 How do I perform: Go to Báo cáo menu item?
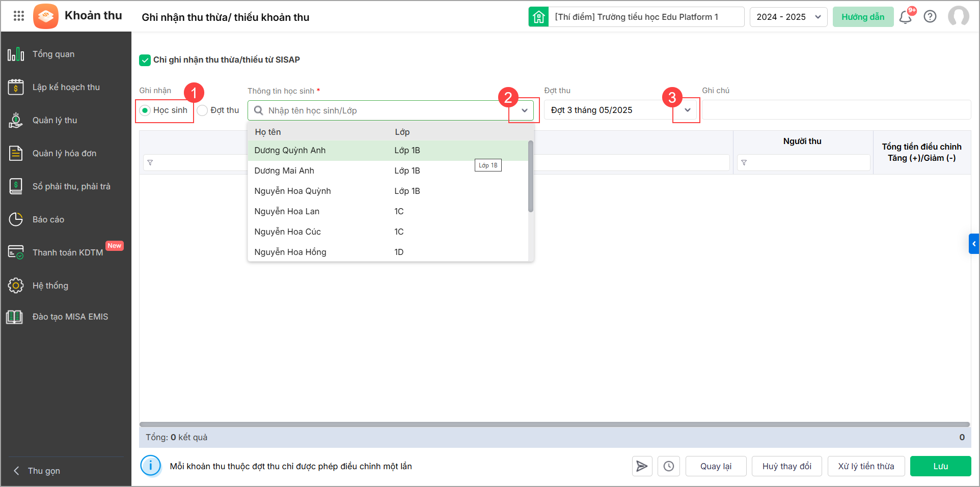coord(48,219)
